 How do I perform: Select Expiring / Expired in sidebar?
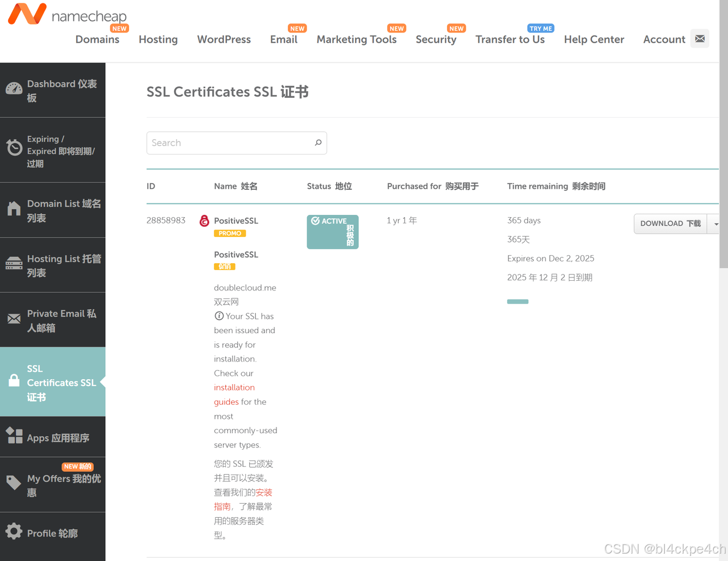(x=52, y=151)
